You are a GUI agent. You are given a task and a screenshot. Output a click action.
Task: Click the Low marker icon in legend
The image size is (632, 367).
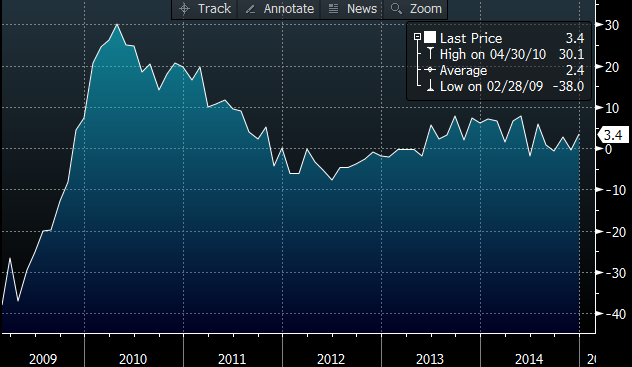pyautogui.click(x=430, y=85)
